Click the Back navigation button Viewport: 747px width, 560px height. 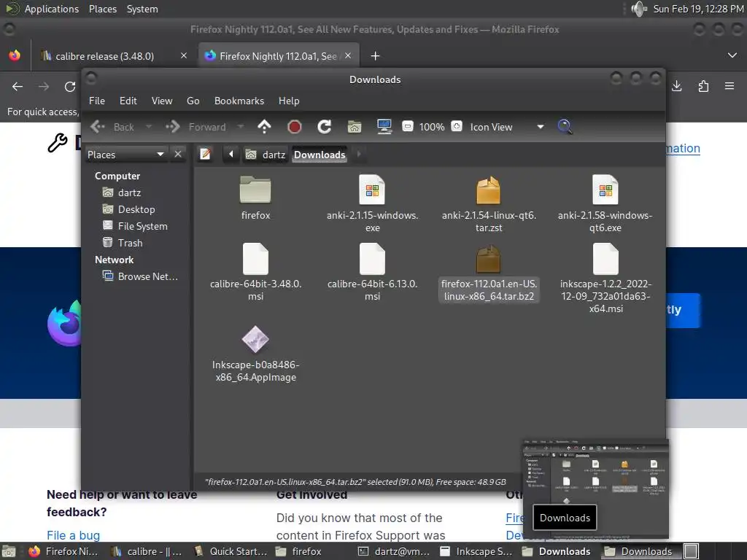pos(113,127)
